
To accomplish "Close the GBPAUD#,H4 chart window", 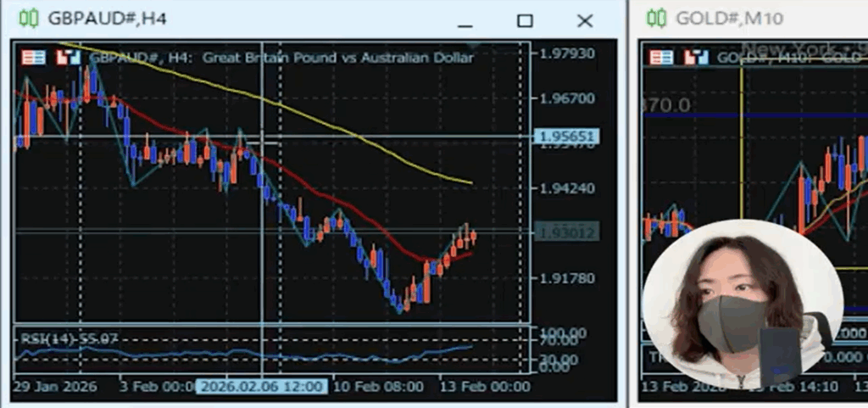I will tap(584, 20).
